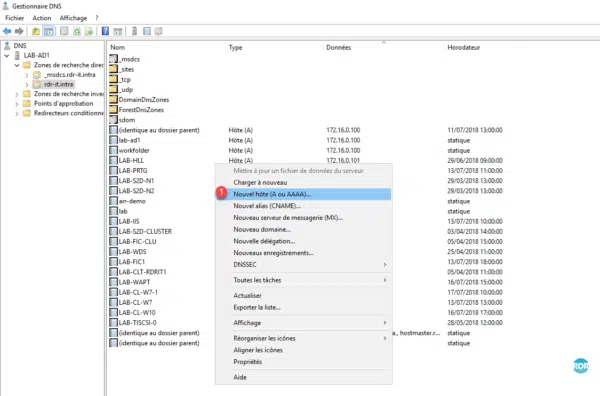
Task: Click the gray server tower toolbar icon
Action: (x=134, y=31)
